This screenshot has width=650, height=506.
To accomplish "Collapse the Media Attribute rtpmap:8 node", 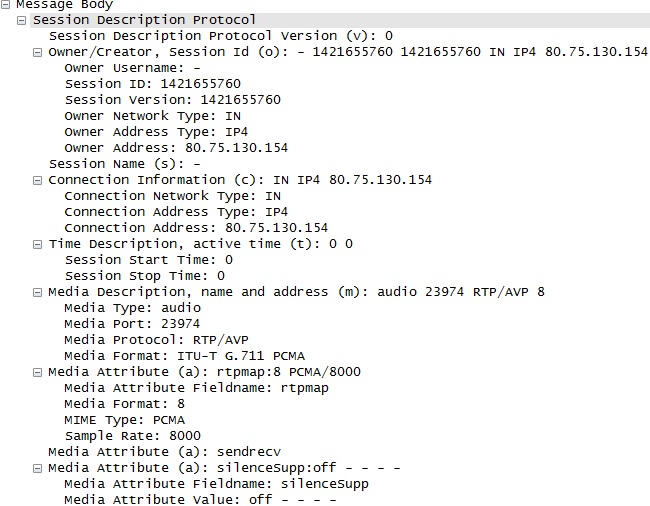I will point(37,373).
